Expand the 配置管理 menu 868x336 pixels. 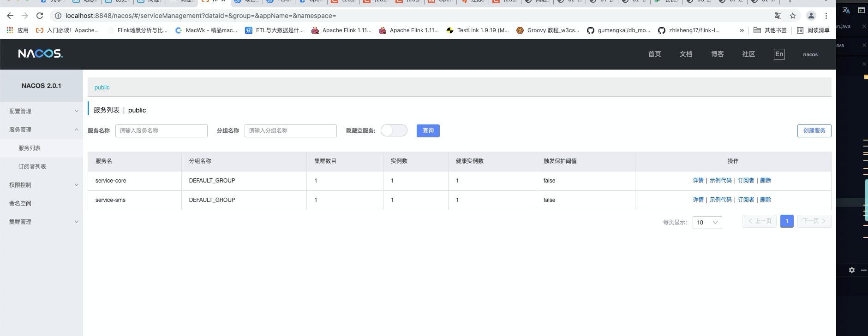point(42,111)
